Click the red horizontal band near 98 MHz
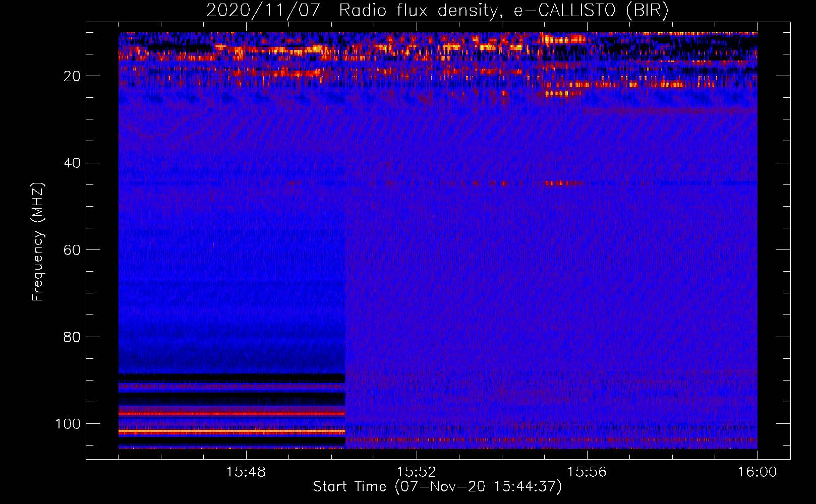Screen dimensions: 816x504 coord(232,414)
